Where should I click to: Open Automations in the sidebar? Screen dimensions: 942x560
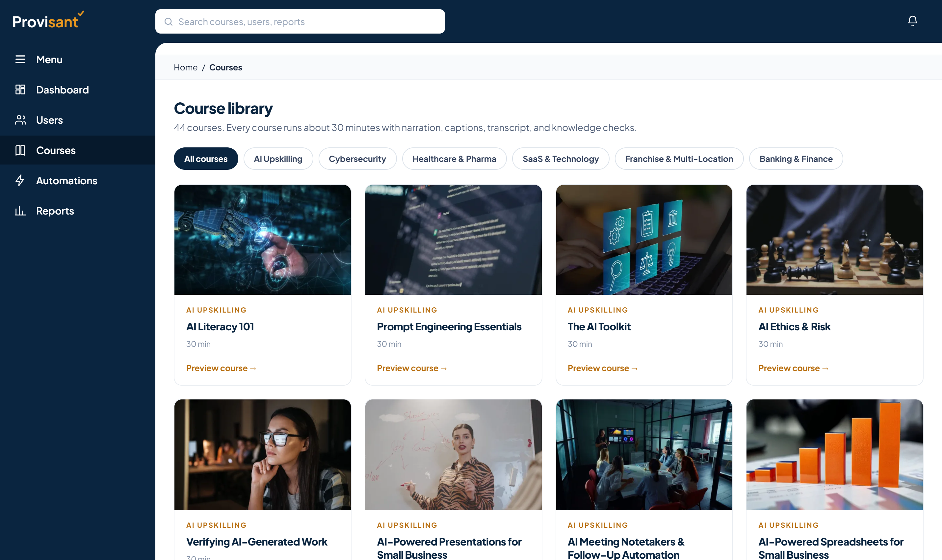[x=78, y=180]
